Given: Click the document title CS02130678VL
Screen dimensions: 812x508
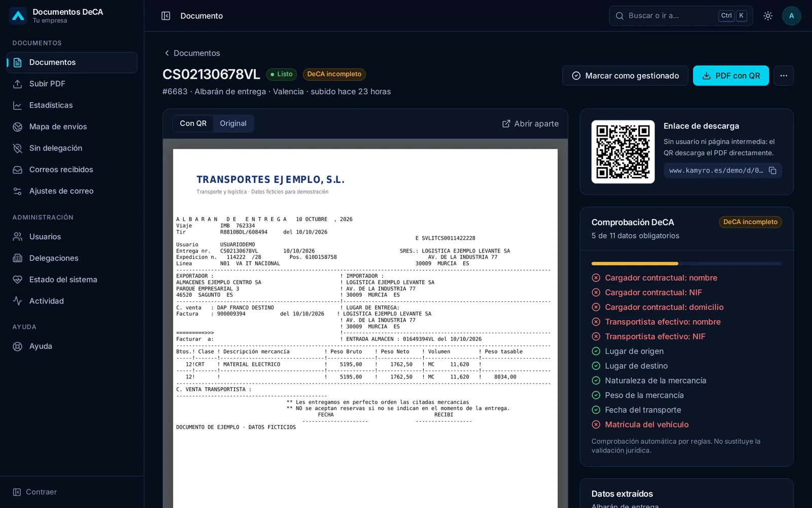Looking at the screenshot, I should (x=211, y=74).
